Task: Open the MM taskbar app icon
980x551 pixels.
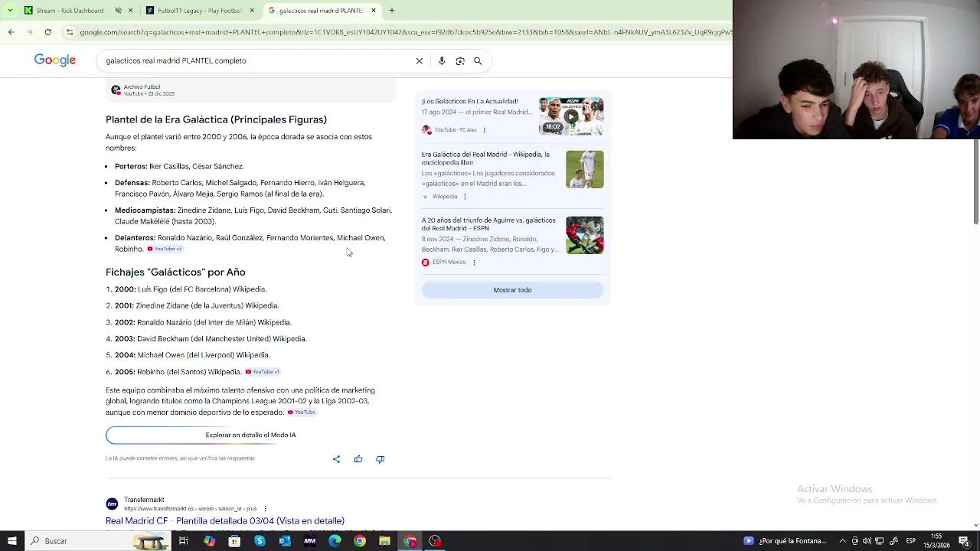Action: (x=309, y=541)
